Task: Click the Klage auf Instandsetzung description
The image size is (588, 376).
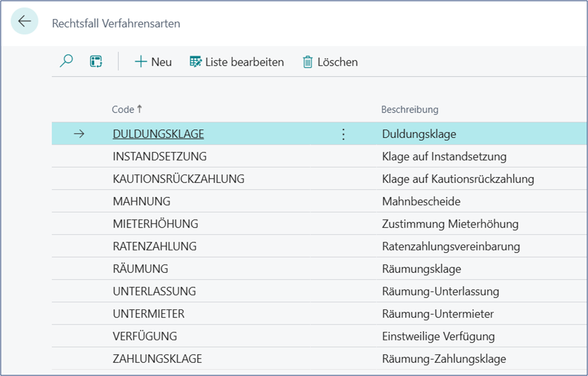Action: (x=444, y=156)
